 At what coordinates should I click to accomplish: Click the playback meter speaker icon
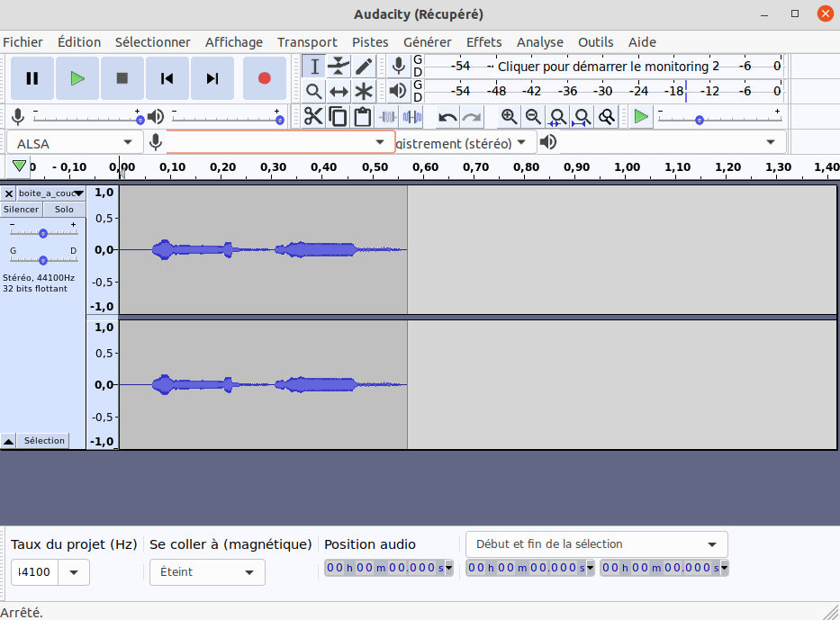click(x=399, y=91)
